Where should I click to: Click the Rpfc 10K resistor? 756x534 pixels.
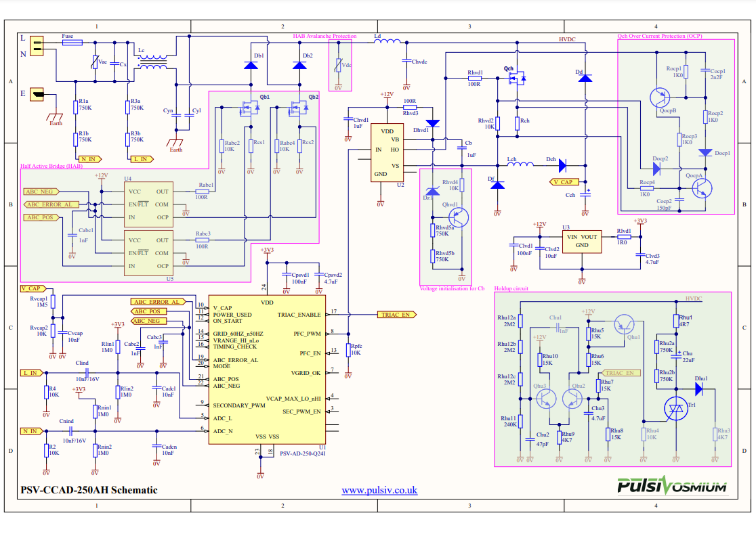click(x=348, y=350)
